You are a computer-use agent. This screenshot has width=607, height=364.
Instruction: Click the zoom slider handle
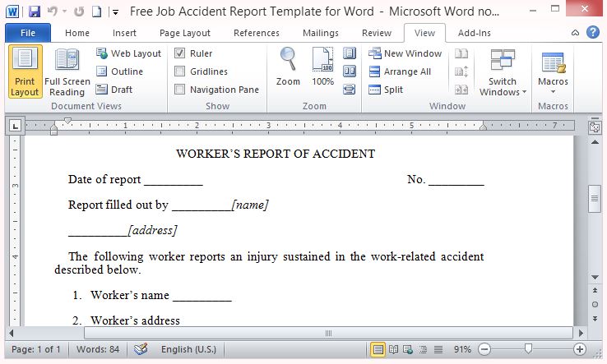tap(528, 349)
